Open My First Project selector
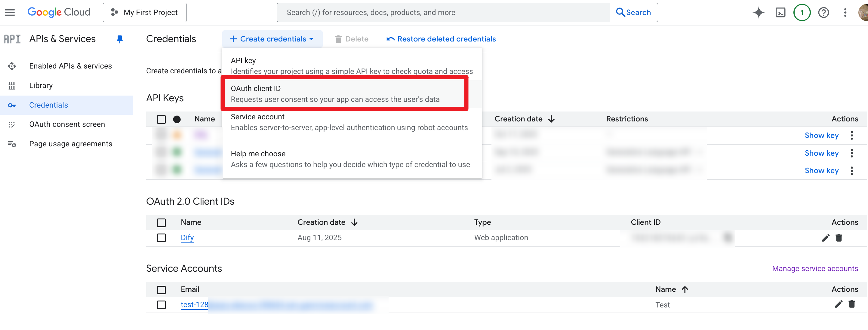This screenshot has width=868, height=330. 145,12
